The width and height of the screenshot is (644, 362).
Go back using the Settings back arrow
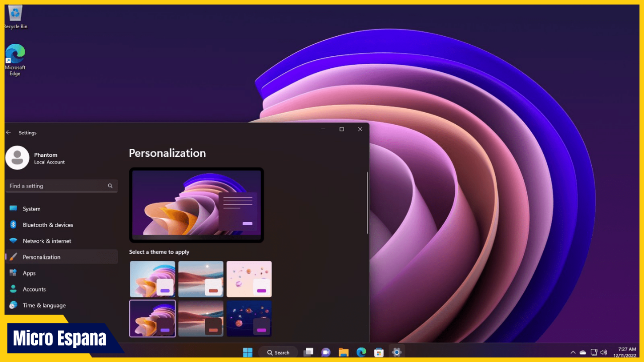pyautogui.click(x=9, y=133)
